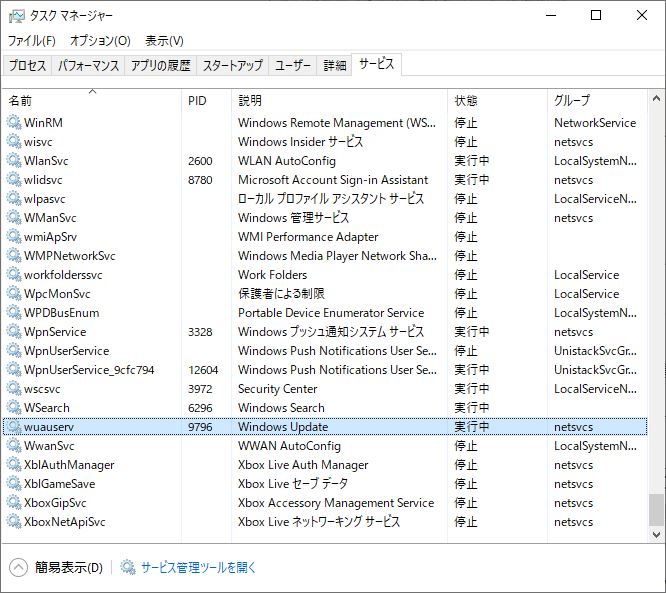Click the scrollbar up arrow
Image resolution: width=666 pixels, height=593 pixels.
coord(656,99)
